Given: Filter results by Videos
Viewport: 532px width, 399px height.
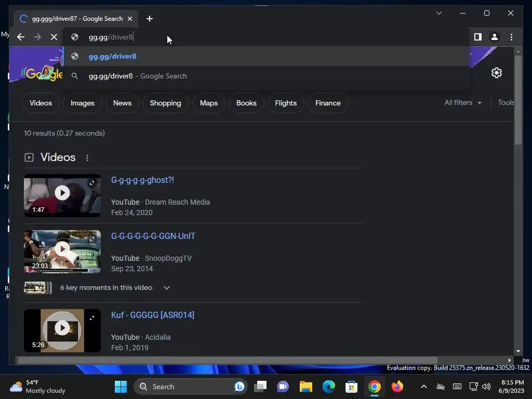Looking at the screenshot, I should click(41, 103).
